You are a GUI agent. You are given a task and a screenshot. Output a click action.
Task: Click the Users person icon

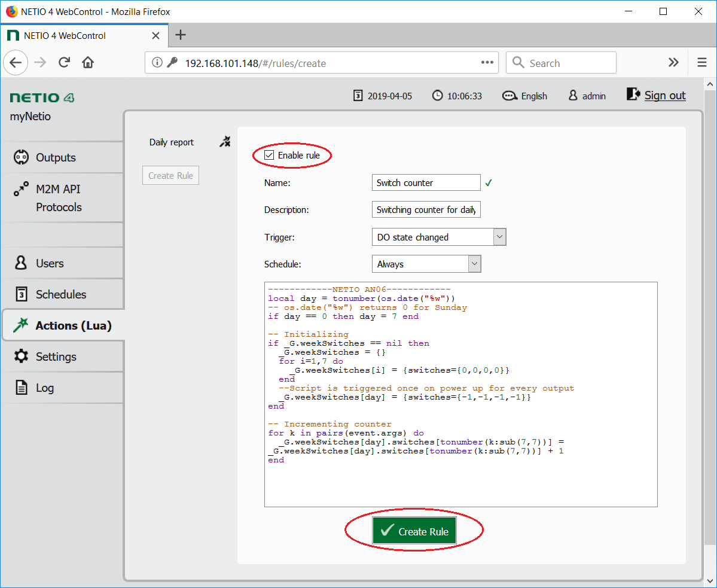21,263
